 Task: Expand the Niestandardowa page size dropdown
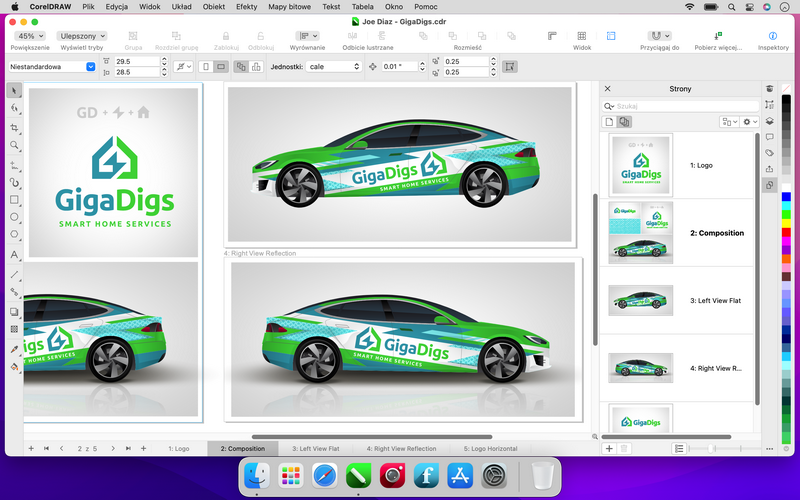pyautogui.click(x=91, y=66)
